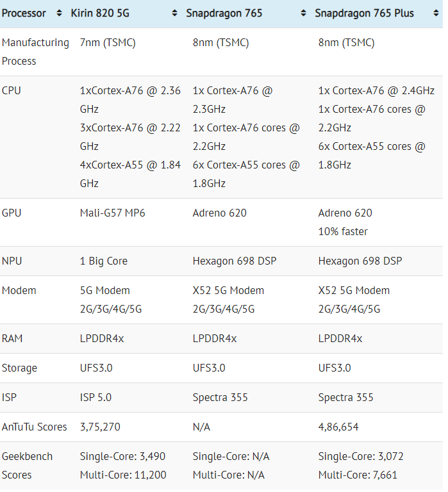Select the Storage row label

click(19, 368)
